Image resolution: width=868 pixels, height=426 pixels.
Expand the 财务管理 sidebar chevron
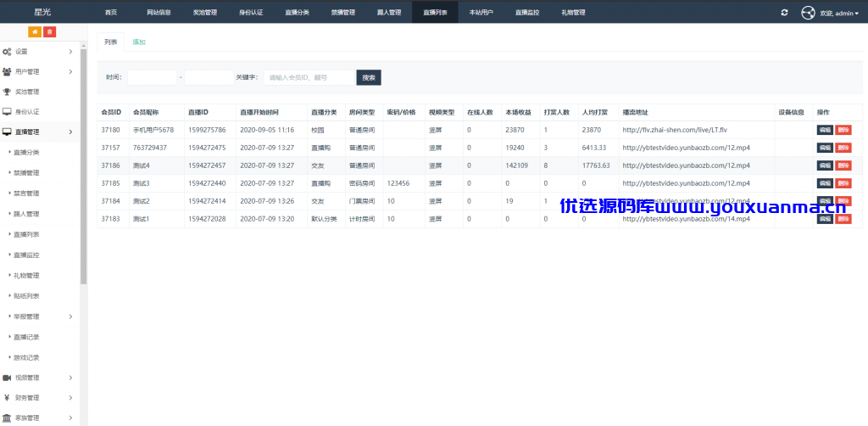(70, 397)
